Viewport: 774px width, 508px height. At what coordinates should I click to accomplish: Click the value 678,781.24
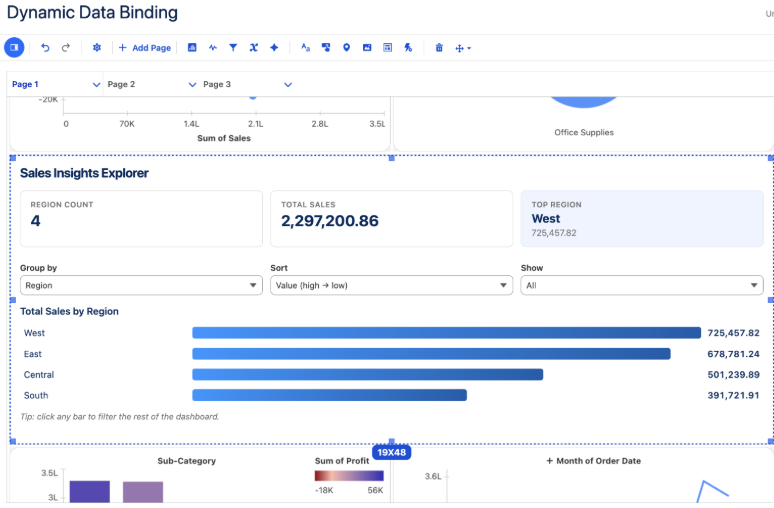[x=733, y=354]
